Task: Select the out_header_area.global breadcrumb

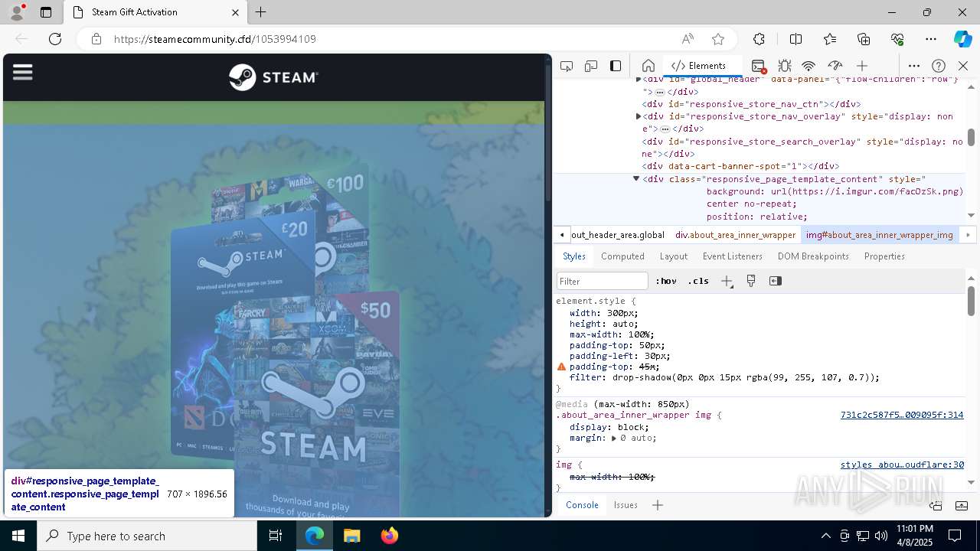Action: point(617,235)
